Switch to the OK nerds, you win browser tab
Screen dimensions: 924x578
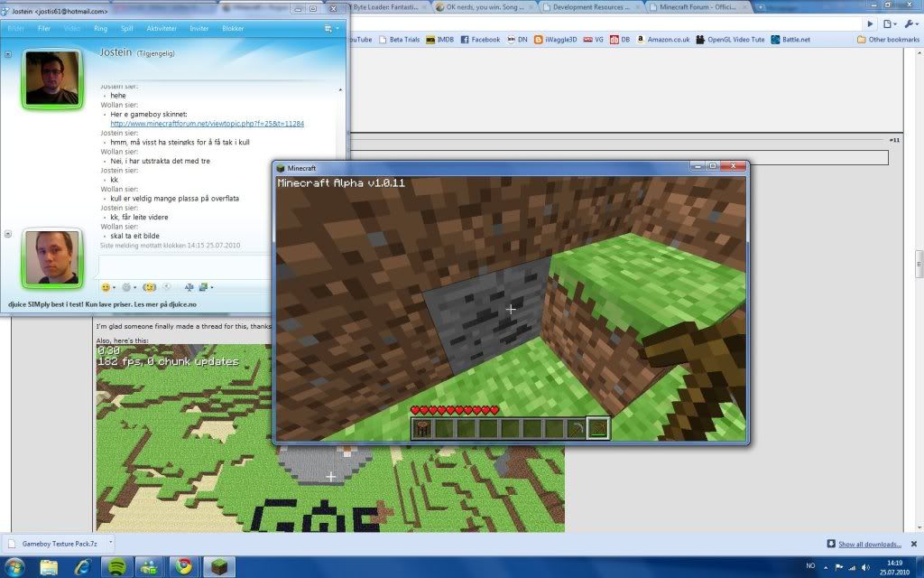[x=482, y=7]
